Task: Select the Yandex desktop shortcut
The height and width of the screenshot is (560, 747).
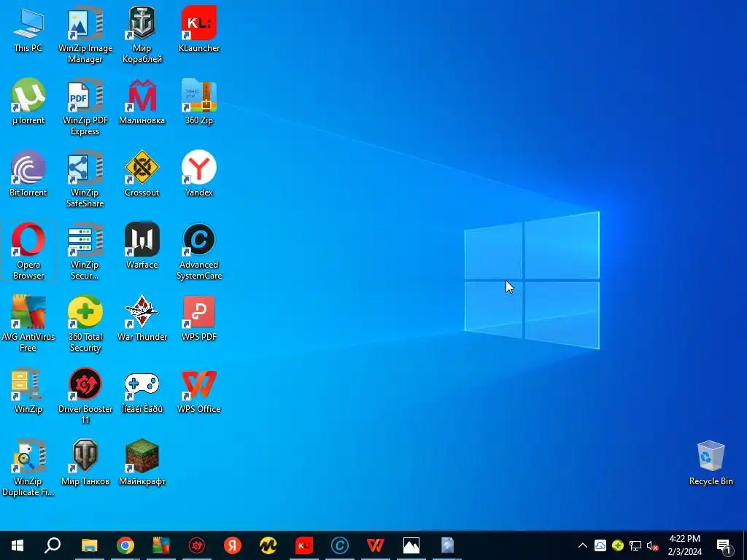Action: tap(199, 174)
